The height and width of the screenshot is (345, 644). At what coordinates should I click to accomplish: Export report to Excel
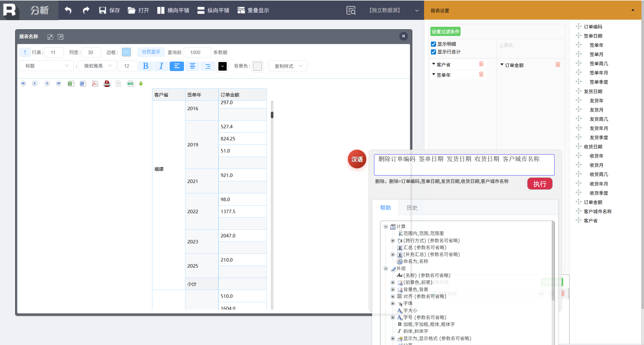tap(71, 84)
